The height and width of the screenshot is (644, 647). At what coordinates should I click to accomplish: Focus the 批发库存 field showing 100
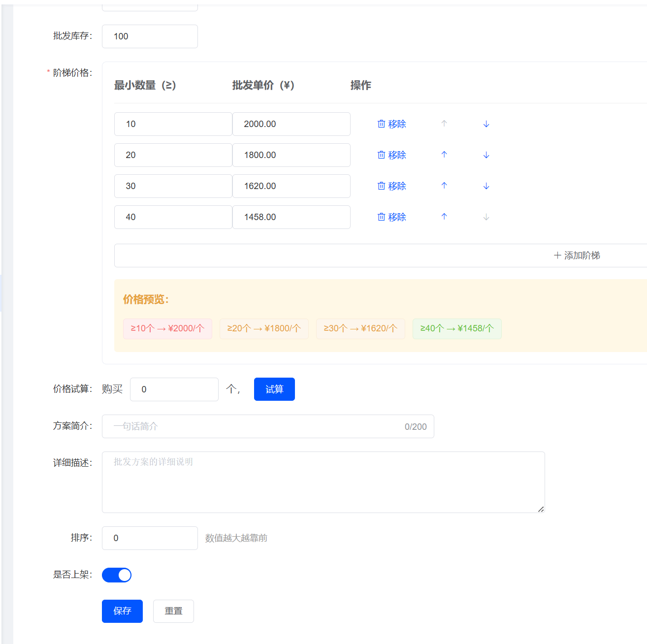(x=150, y=36)
